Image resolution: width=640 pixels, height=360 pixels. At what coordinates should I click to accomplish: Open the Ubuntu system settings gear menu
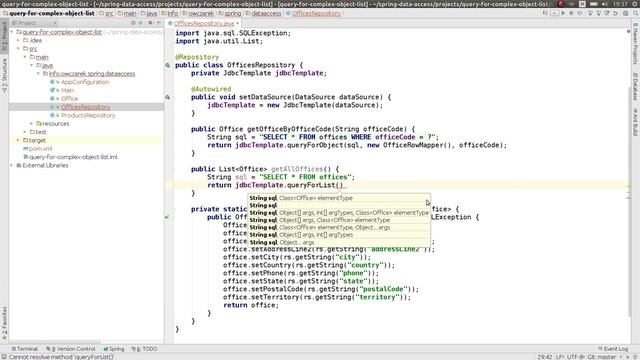click(x=635, y=4)
